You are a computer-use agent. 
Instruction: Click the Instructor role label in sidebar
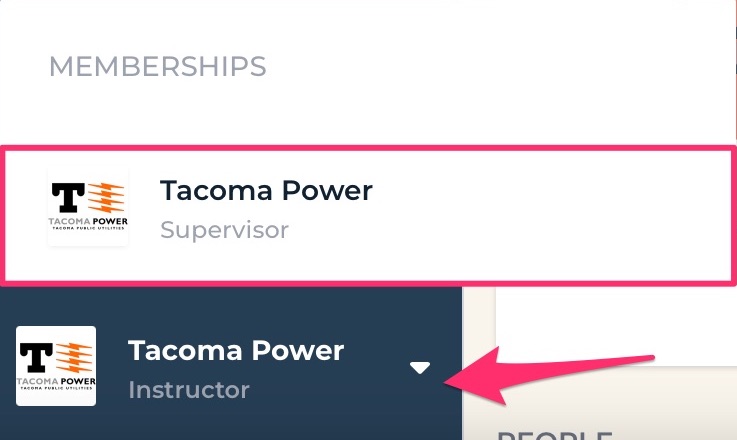(189, 390)
